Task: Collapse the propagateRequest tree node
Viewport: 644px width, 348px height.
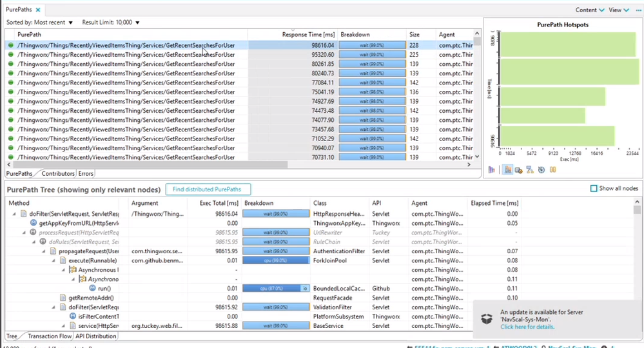Action: pos(44,251)
